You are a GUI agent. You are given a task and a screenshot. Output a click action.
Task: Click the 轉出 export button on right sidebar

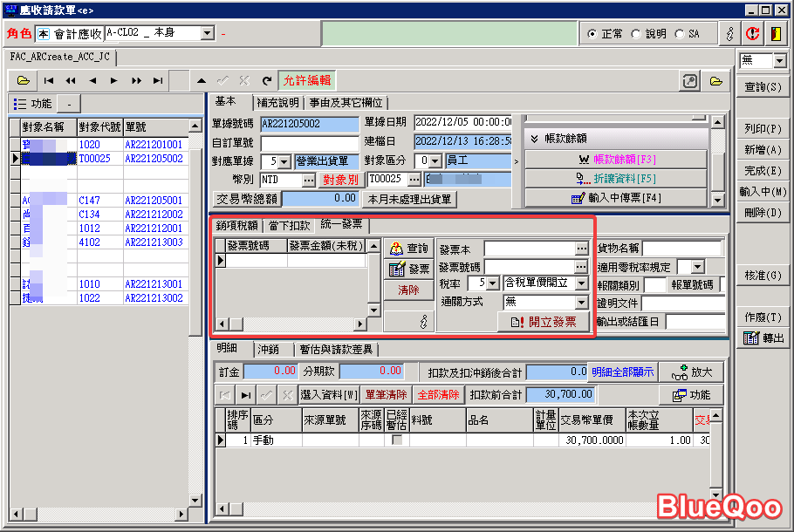pyautogui.click(x=763, y=338)
